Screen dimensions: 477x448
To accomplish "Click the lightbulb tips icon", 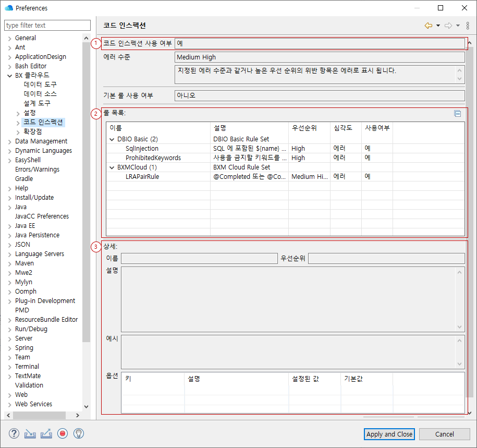I will (79, 433).
